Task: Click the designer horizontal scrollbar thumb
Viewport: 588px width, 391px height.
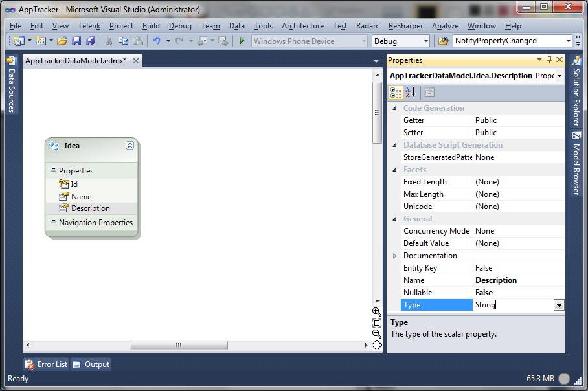Action: 179,345
